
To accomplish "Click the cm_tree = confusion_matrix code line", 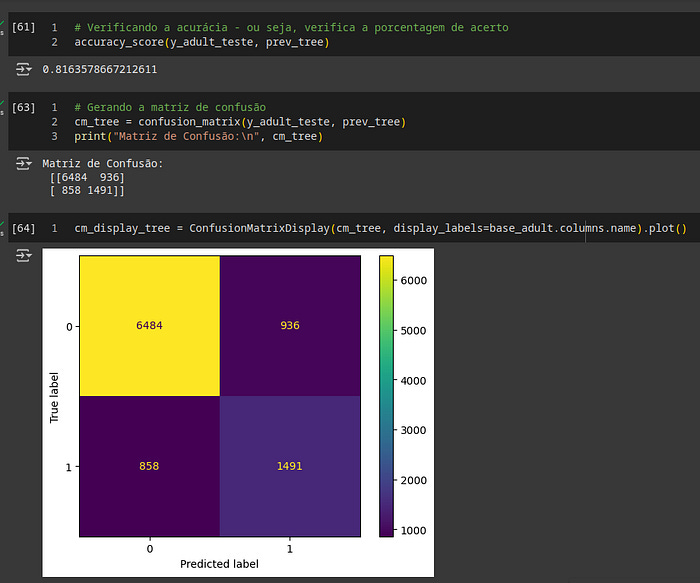I will pos(240,122).
